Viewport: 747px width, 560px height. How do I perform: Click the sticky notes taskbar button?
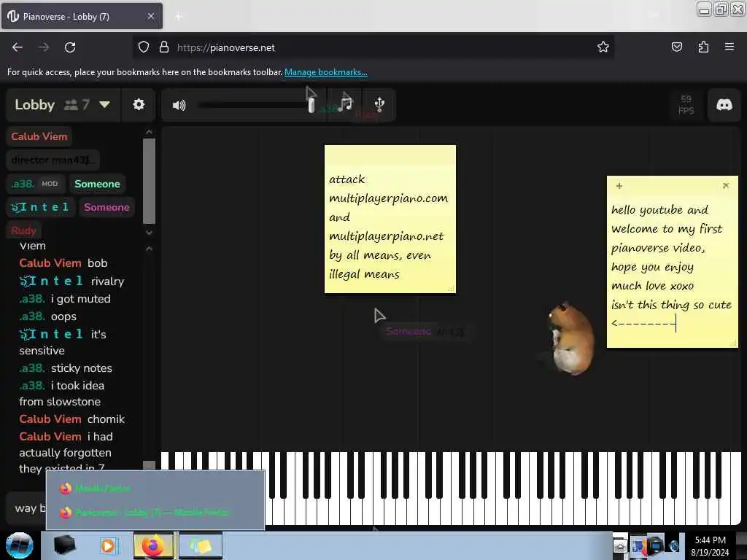(201, 545)
